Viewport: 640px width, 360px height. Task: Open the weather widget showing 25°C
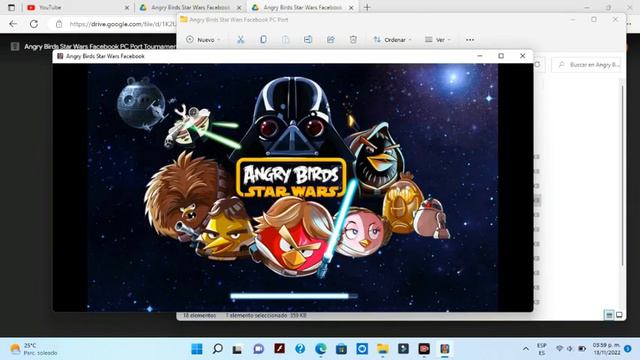[x=34, y=349]
